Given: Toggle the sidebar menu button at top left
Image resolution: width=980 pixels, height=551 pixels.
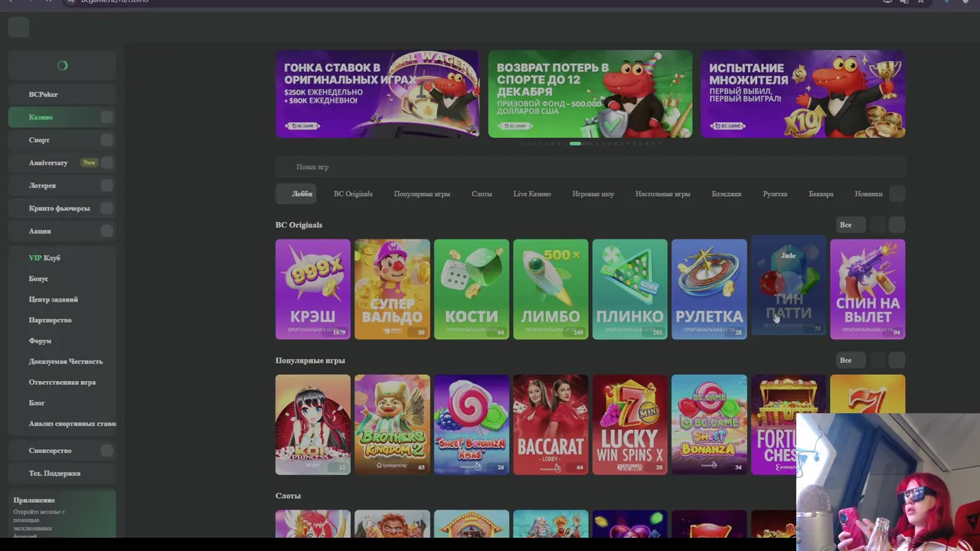Looking at the screenshot, I should pyautogui.click(x=18, y=27).
